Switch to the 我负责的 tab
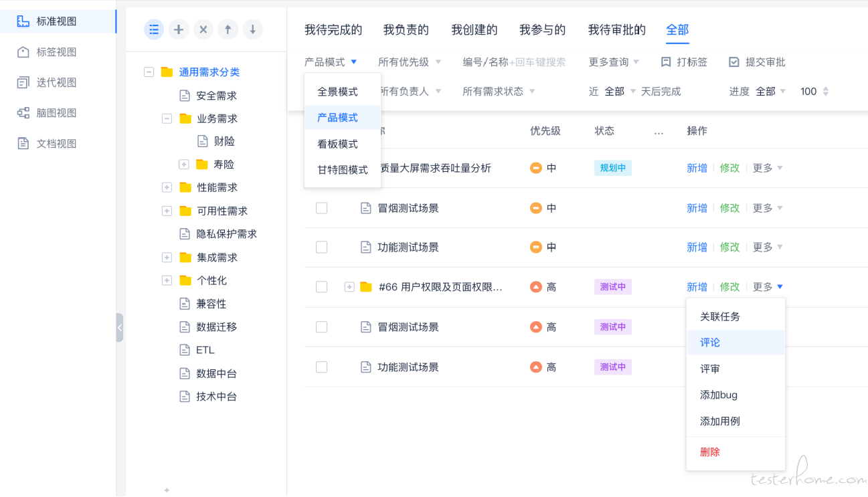868x497 pixels. click(x=406, y=29)
